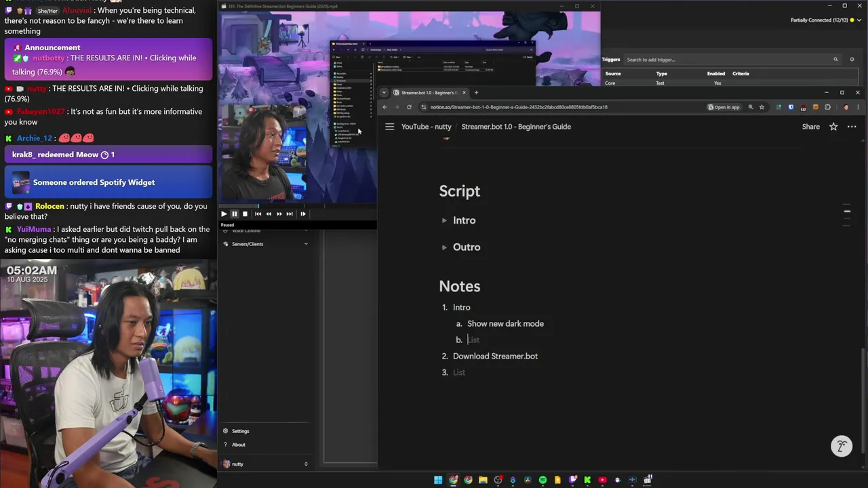Sort triggers by the Enabled column
Image resolution: width=868 pixels, height=488 pixels.
pos(716,73)
